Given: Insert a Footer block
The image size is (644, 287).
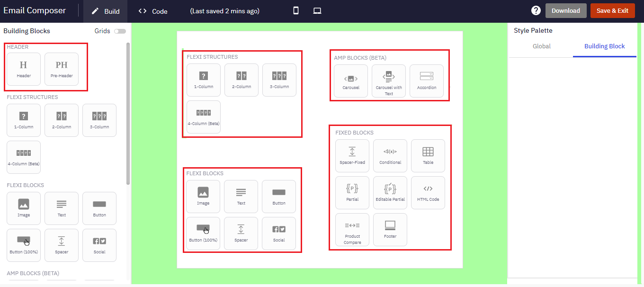Looking at the screenshot, I should 390,230.
